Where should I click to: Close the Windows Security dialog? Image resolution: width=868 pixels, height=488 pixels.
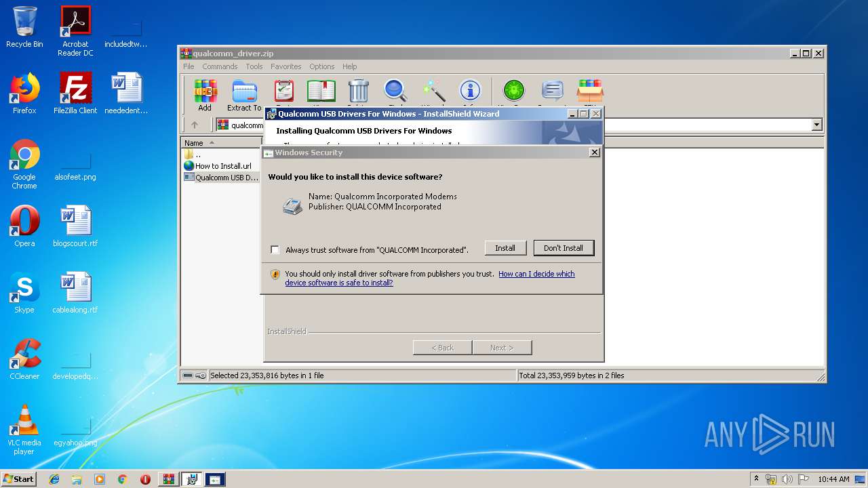point(595,152)
